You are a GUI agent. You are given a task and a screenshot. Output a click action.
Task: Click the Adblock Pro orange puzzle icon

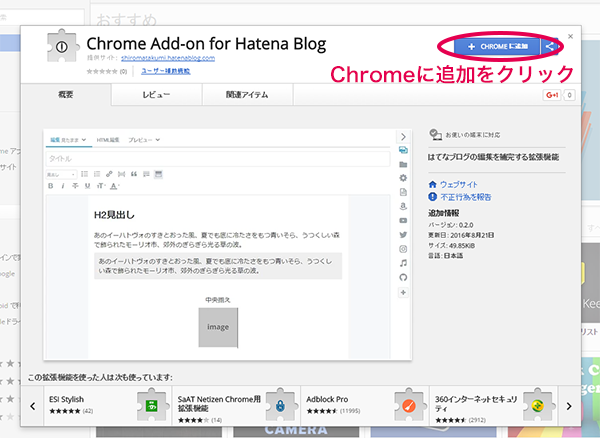(409, 405)
